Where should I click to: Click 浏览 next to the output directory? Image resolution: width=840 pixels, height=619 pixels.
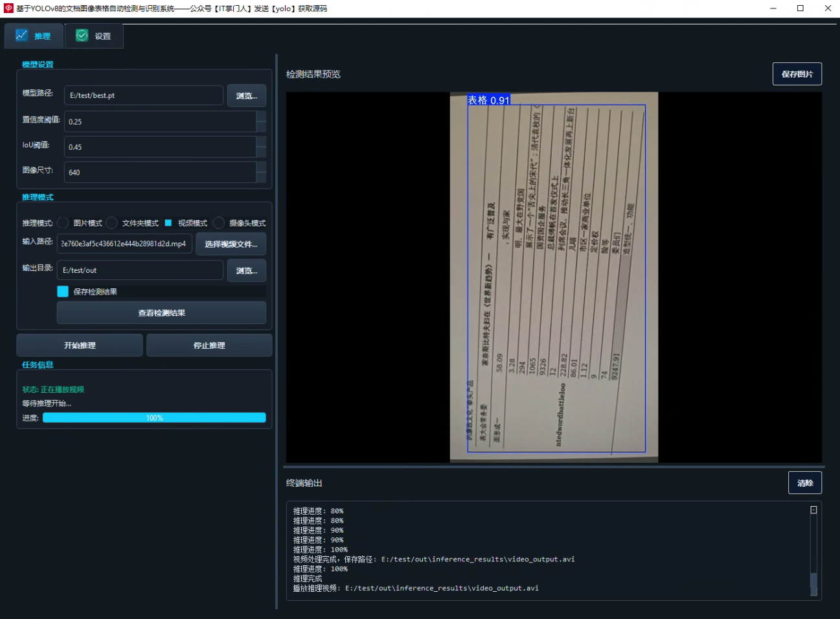[x=247, y=270]
